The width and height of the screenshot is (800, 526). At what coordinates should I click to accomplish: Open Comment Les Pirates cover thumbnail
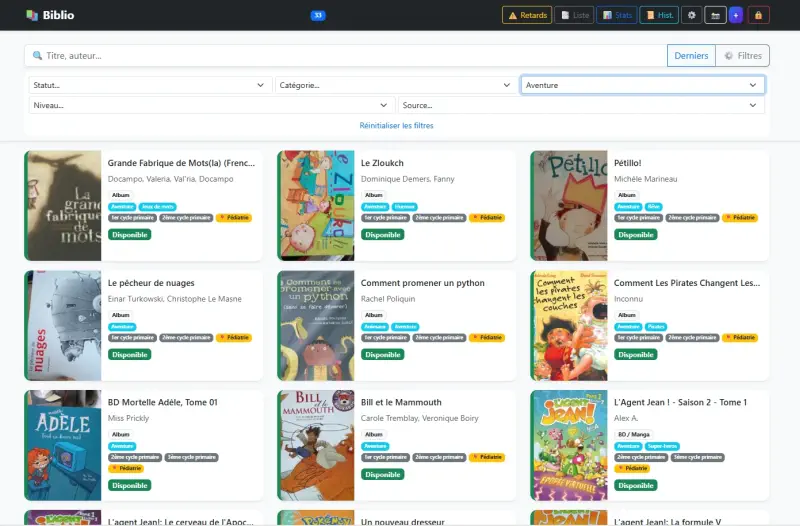[x=570, y=325]
